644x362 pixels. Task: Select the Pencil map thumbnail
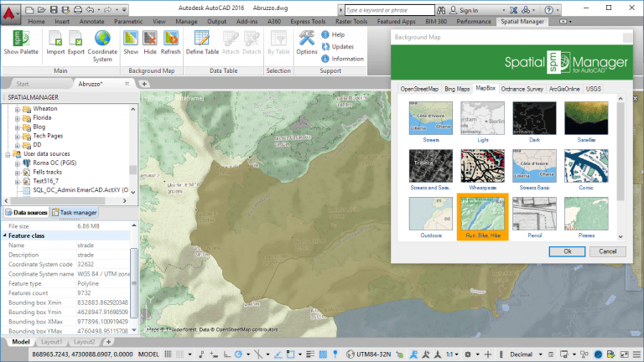534,214
